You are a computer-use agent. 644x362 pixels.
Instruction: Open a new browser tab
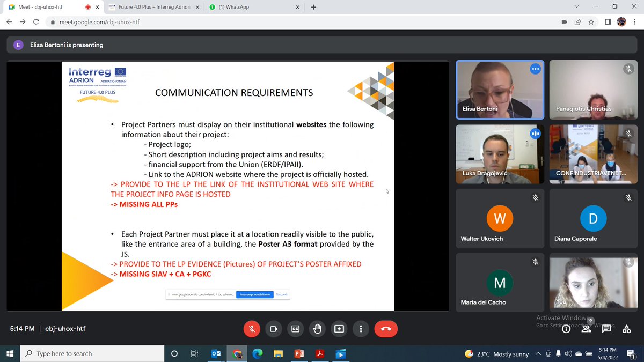tap(313, 8)
